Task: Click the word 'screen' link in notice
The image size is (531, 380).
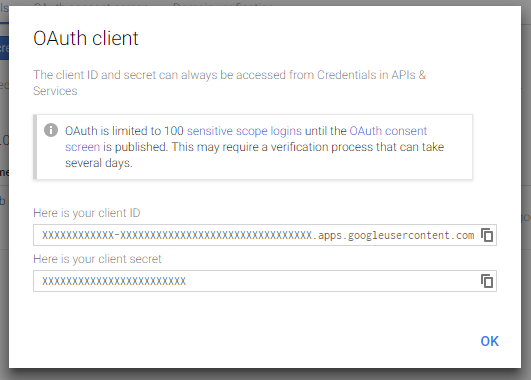Action: (x=82, y=147)
